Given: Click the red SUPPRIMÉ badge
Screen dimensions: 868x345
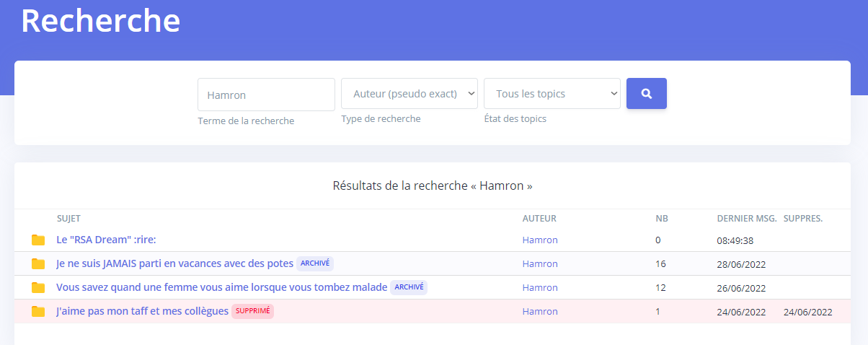Looking at the screenshot, I should (252, 311).
